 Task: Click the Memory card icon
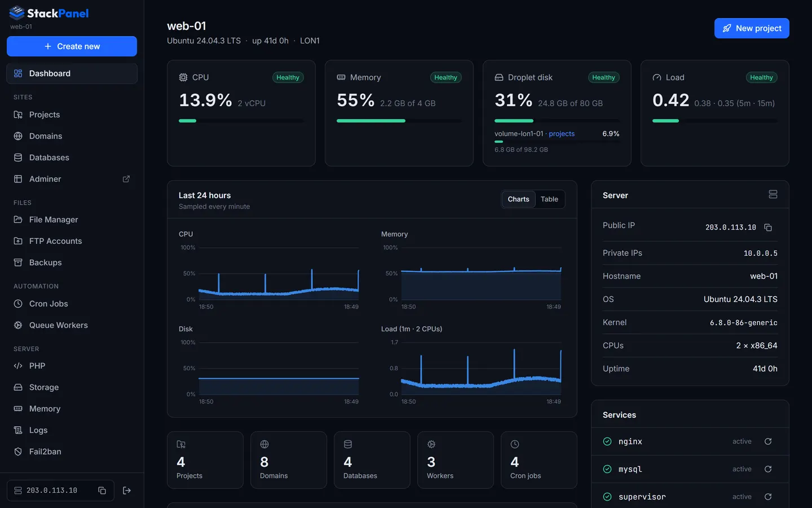tap(341, 77)
